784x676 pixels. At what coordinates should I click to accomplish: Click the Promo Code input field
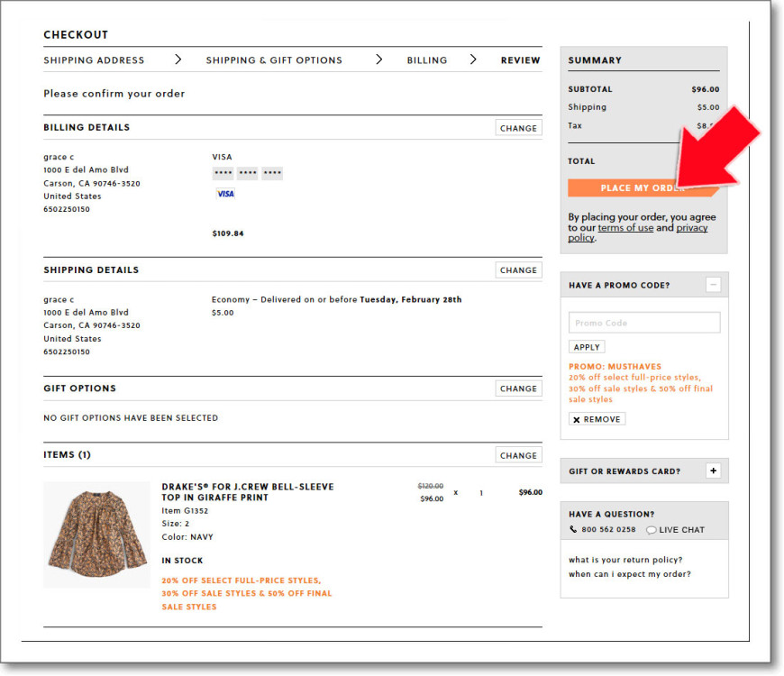click(644, 323)
